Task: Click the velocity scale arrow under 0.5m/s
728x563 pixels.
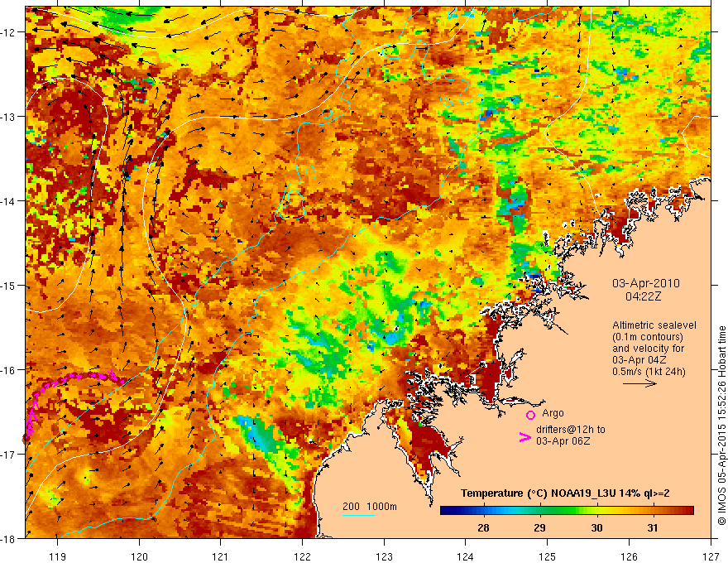Action: pos(639,383)
